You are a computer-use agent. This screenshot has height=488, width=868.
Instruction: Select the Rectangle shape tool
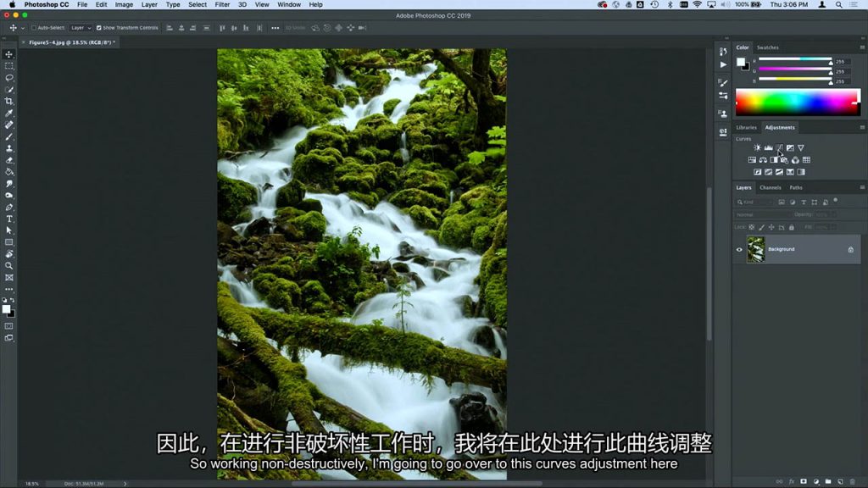[8, 242]
